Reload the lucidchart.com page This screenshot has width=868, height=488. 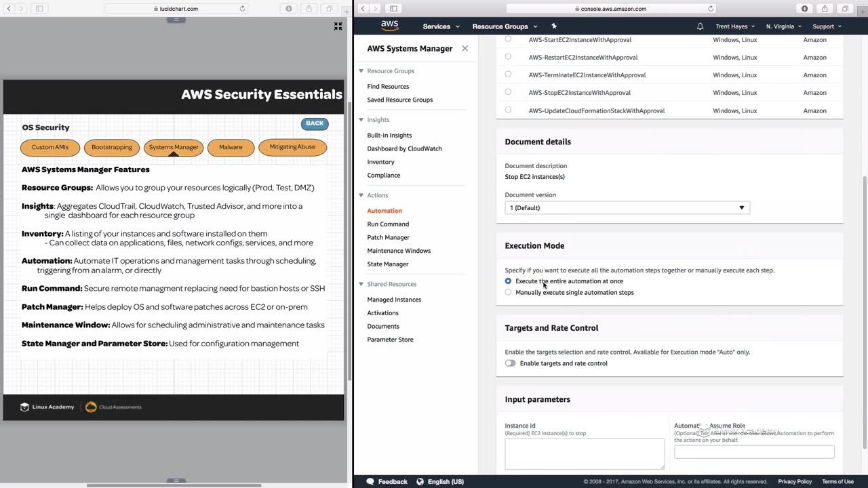coord(242,9)
